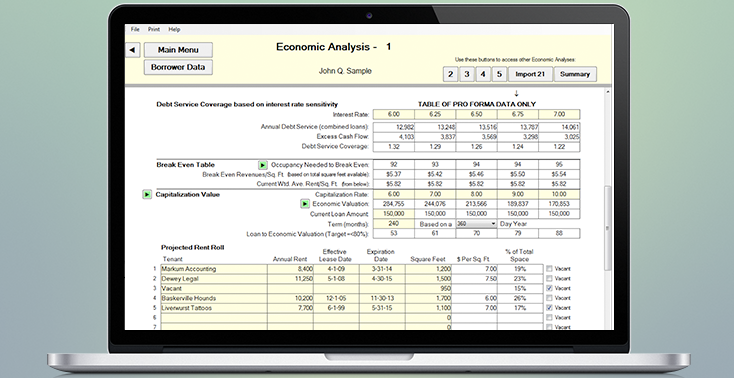The width and height of the screenshot is (734, 378).
Task: Open the 360 Day Year dropdown
Action: point(477,224)
